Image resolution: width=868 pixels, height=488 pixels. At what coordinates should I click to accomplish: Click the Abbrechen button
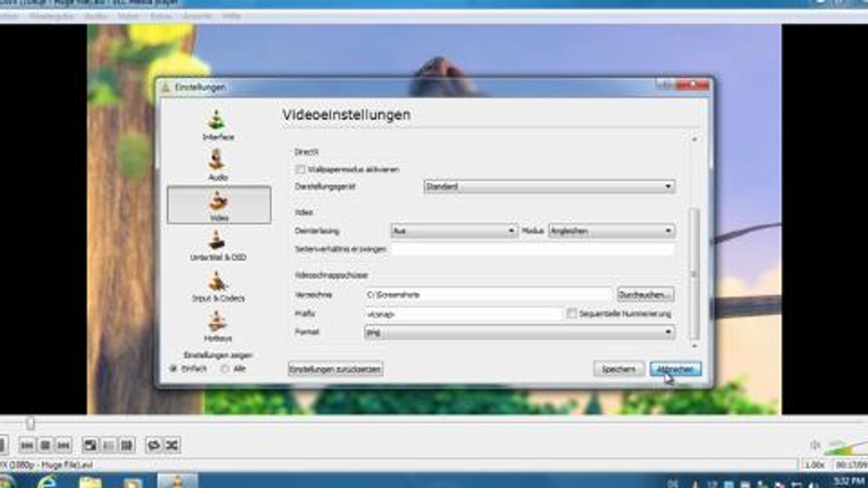(675, 369)
